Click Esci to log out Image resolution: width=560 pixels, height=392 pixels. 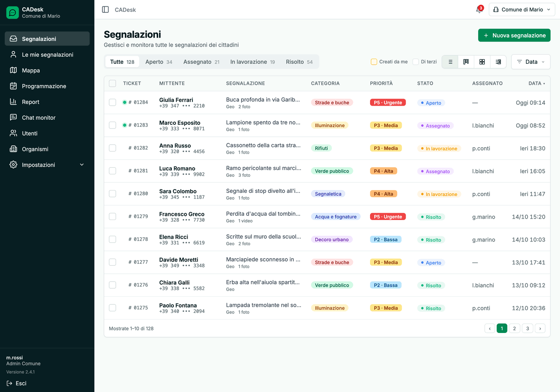pos(16,383)
